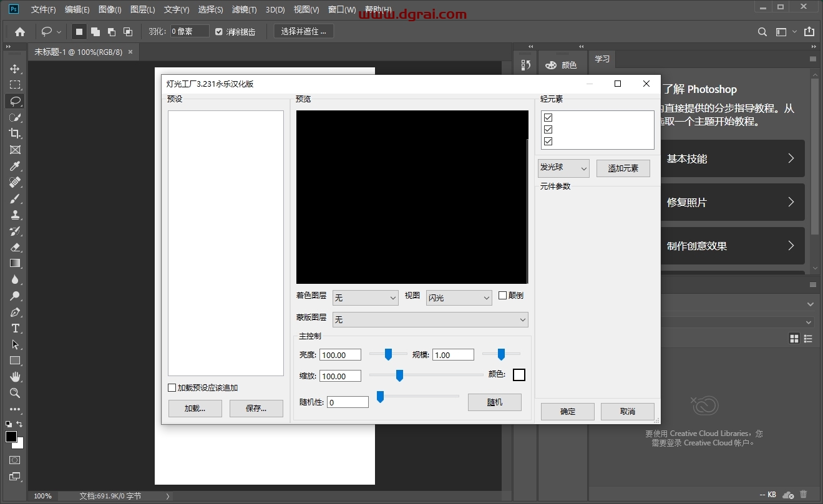Select Add to Selection mode button
Screen dimensions: 823x504
coord(95,31)
